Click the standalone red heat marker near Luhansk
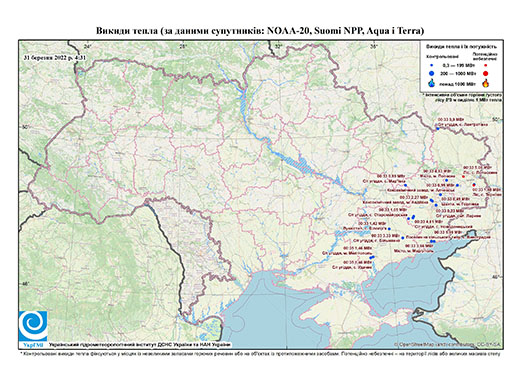This screenshot has width=520, height=368. coord(463,176)
